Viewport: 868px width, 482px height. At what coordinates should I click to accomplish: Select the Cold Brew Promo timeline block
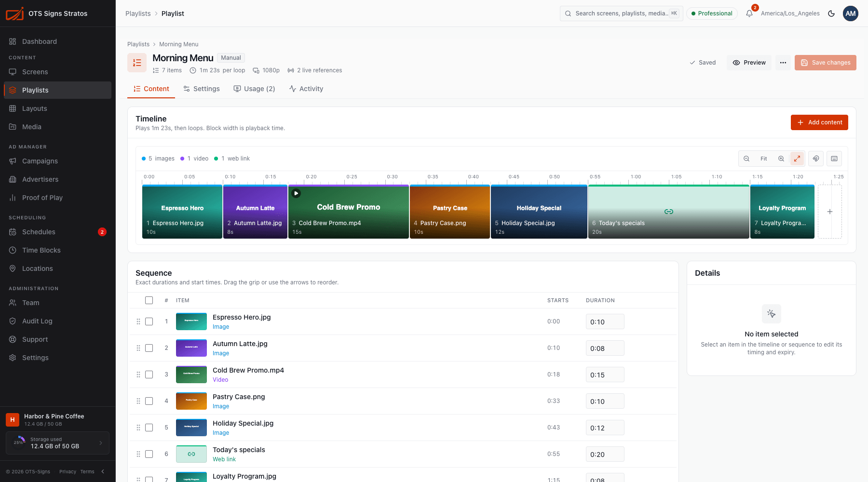tap(349, 212)
